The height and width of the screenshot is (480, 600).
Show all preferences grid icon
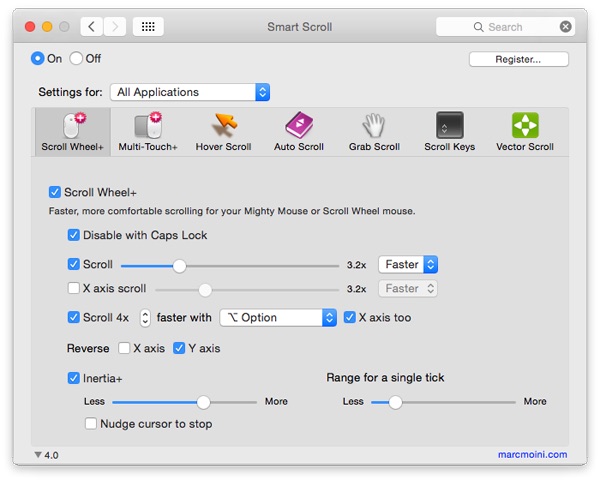148,27
